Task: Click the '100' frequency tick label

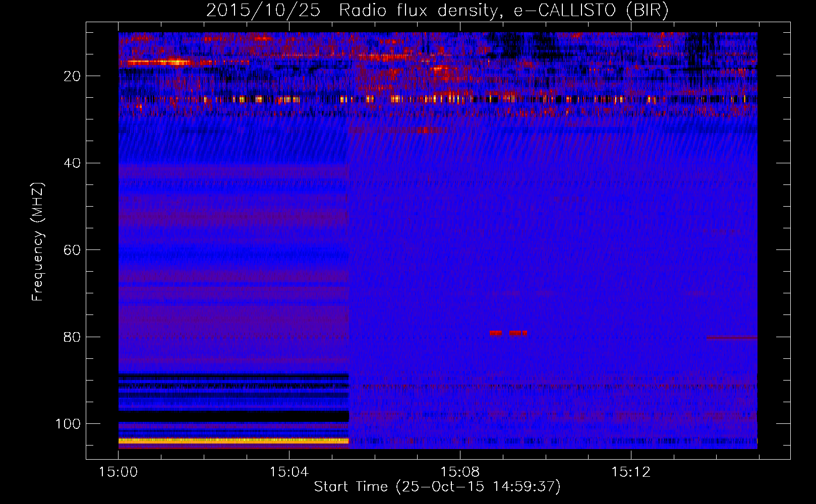Action: (x=68, y=424)
